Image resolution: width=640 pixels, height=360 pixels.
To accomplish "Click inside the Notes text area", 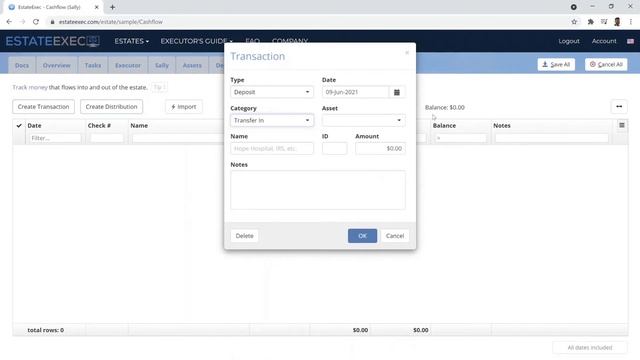I will coord(318,190).
